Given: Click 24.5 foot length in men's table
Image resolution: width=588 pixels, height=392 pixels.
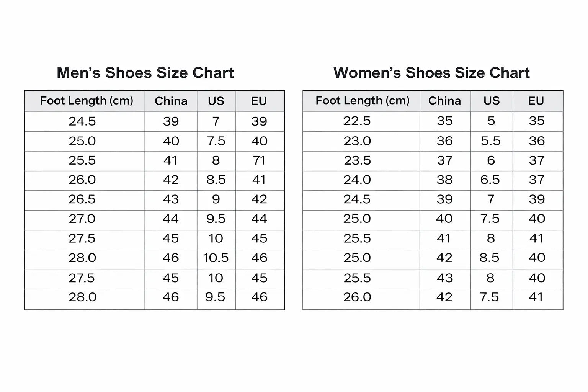Looking at the screenshot, I should tap(82, 121).
